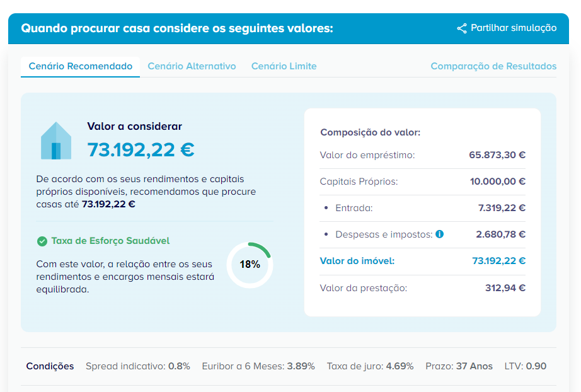This screenshot has width=581, height=392.
Task: Click the green checkmark healthy effort icon
Action: coord(42,241)
